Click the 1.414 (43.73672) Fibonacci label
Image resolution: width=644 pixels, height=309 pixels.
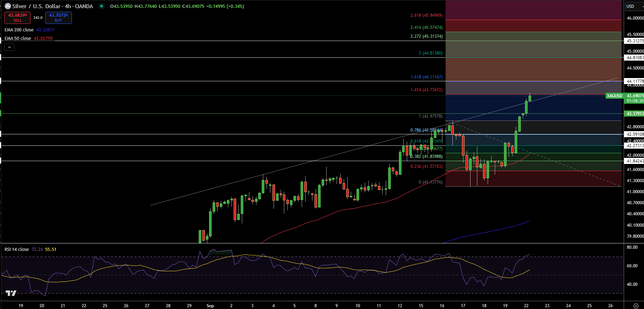coord(426,90)
